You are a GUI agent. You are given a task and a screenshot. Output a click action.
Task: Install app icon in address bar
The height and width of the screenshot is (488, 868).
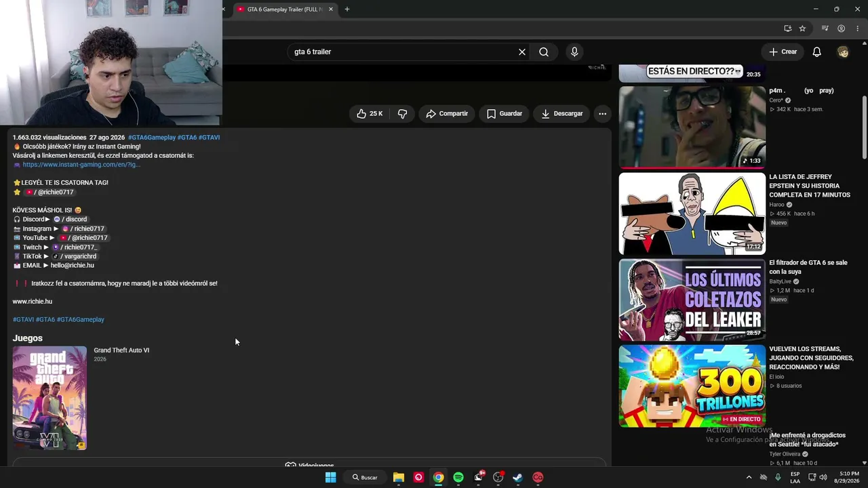787,28
